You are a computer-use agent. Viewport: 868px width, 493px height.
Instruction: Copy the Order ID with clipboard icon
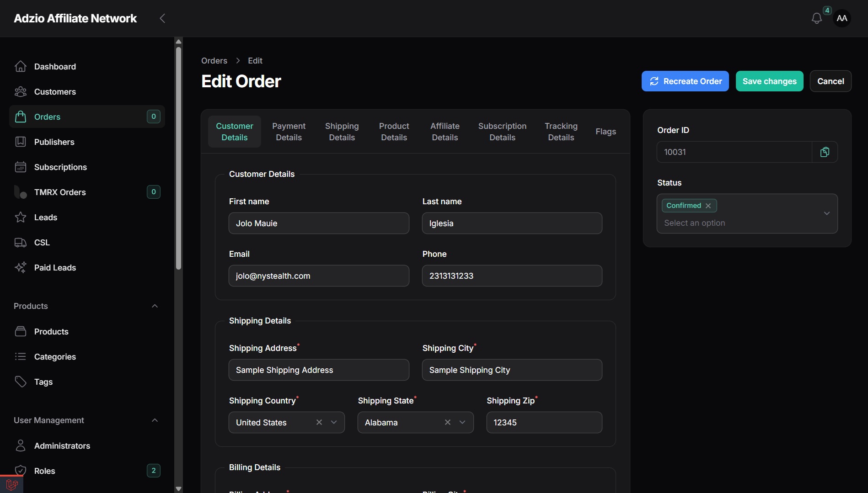(x=825, y=152)
